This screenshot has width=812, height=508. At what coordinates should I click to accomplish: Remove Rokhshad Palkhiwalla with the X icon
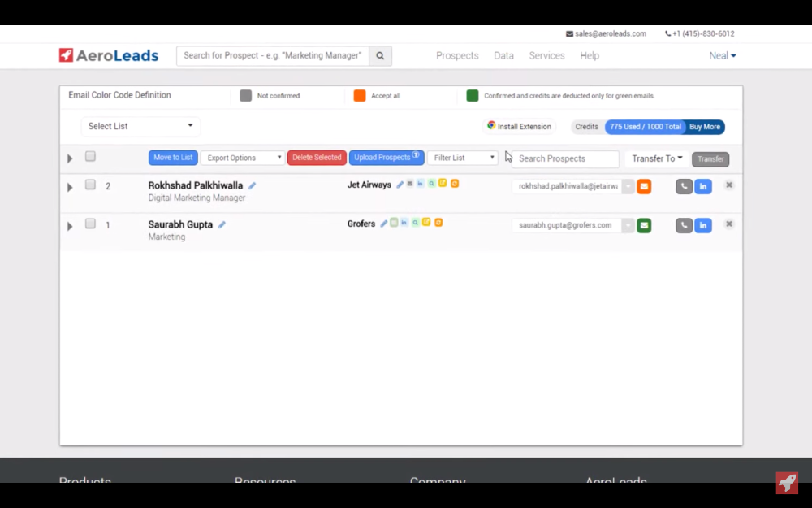pos(728,185)
